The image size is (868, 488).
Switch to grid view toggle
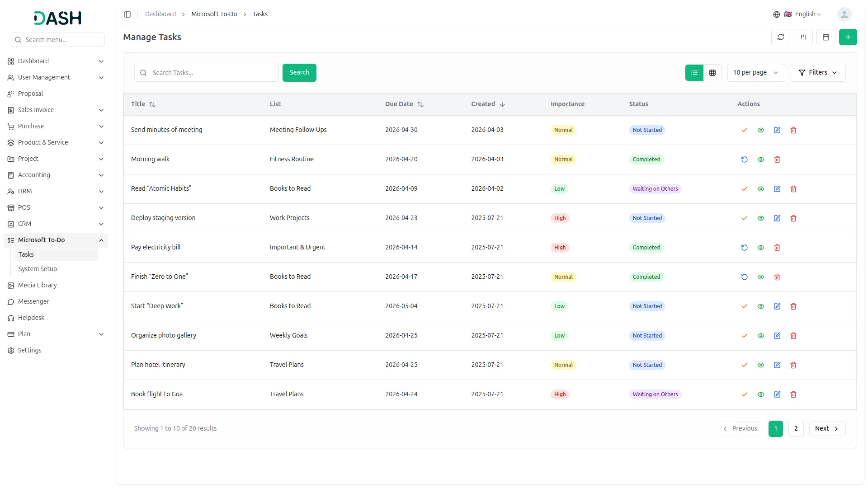pos(712,73)
